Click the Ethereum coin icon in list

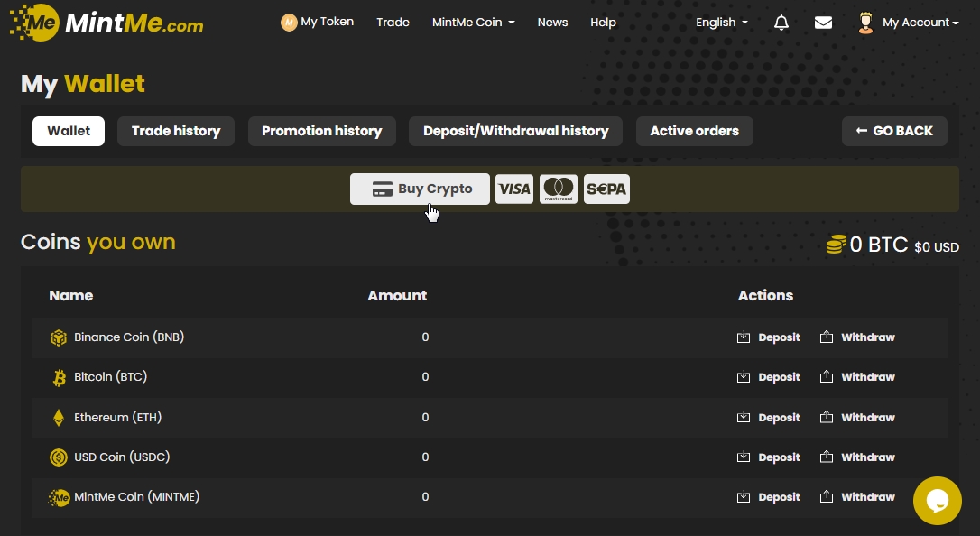[x=59, y=418]
